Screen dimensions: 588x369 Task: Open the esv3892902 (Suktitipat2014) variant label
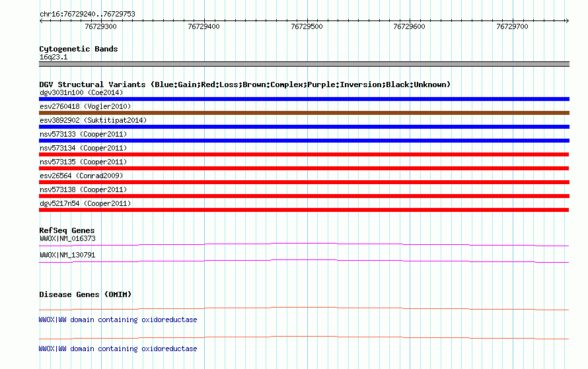point(93,120)
